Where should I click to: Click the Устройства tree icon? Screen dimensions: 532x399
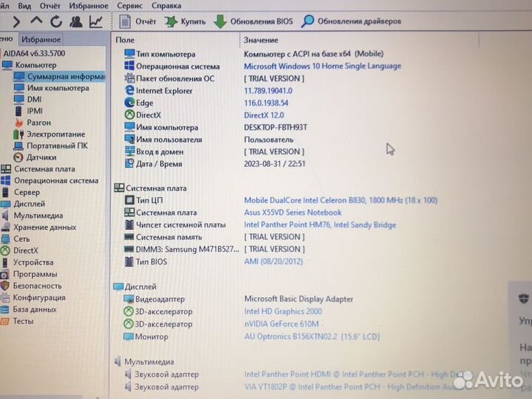(x=5, y=262)
